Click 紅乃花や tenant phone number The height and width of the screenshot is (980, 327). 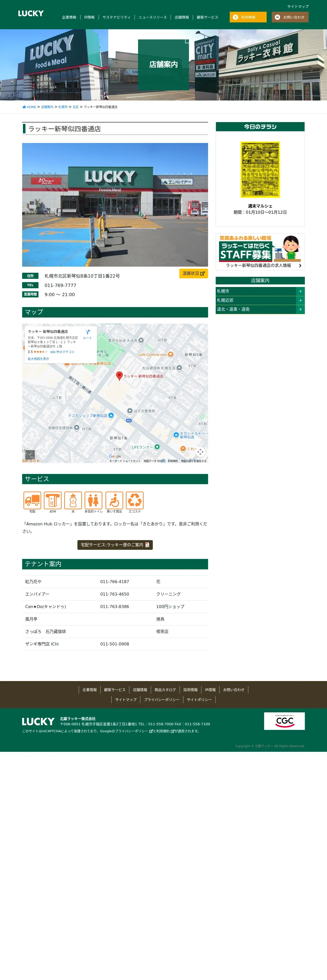[x=115, y=582]
